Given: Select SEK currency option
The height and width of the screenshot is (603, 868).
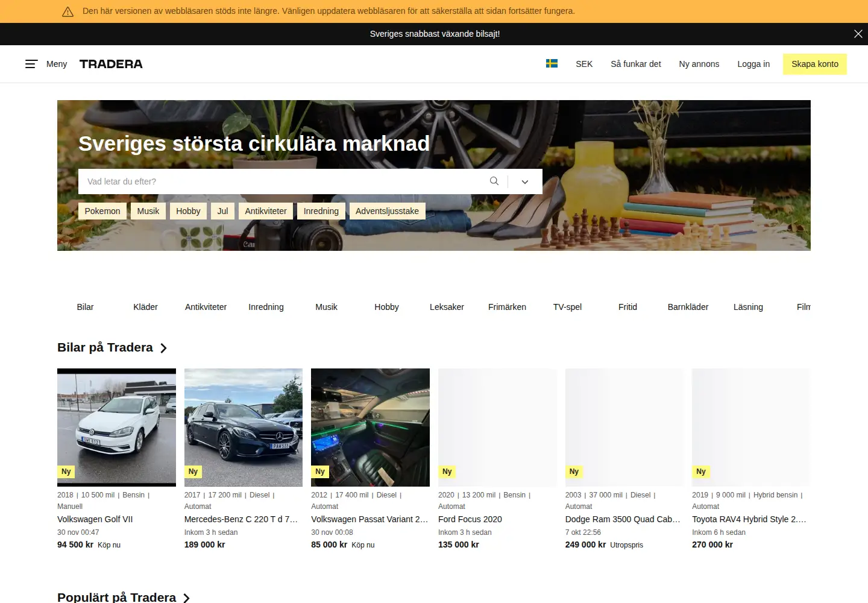Looking at the screenshot, I should point(584,64).
